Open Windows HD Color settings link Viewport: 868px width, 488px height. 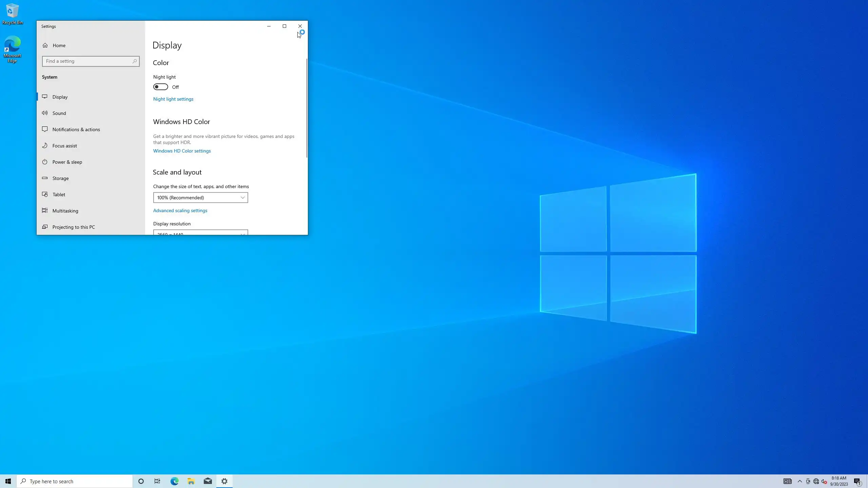tap(182, 151)
